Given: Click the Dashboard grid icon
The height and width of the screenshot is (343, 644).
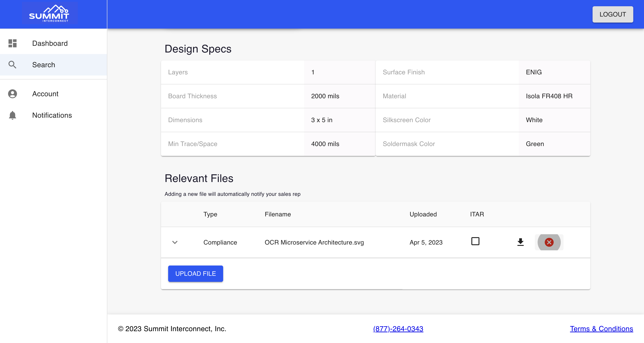Looking at the screenshot, I should (x=13, y=43).
